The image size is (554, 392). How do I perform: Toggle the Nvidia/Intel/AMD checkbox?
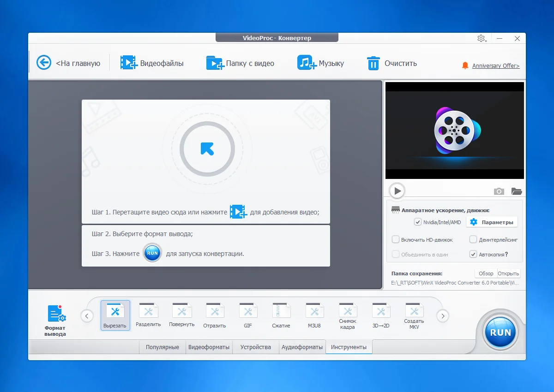coord(418,222)
